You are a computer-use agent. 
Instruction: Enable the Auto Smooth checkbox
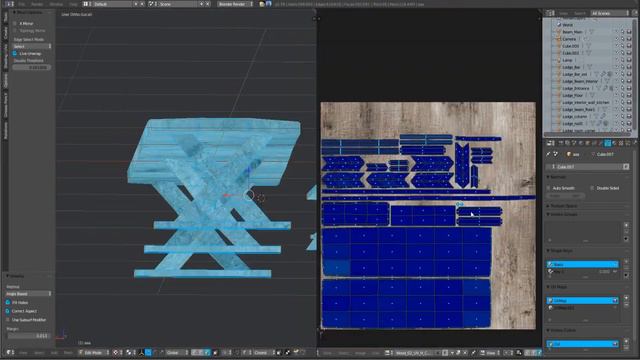[x=549, y=188]
